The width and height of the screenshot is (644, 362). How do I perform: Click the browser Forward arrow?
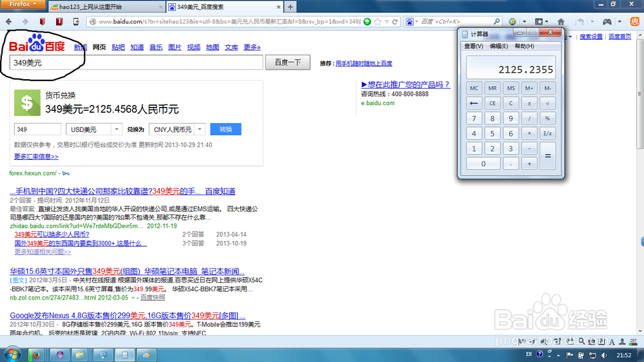click(25, 21)
